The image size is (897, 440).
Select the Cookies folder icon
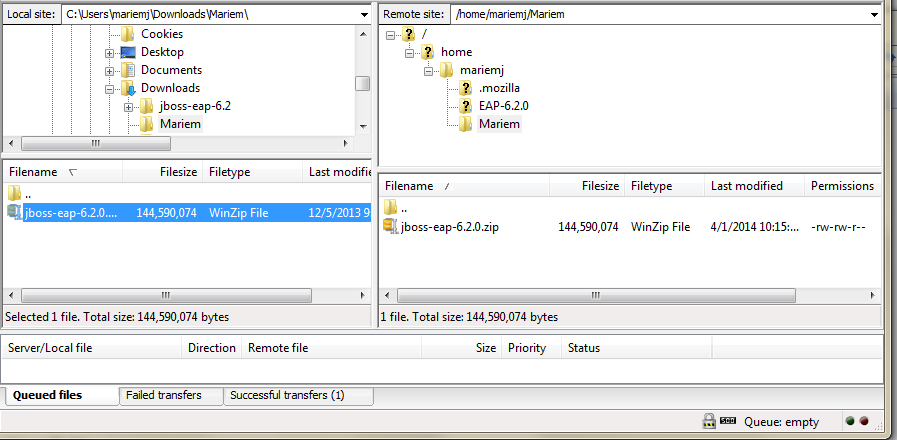(128, 34)
